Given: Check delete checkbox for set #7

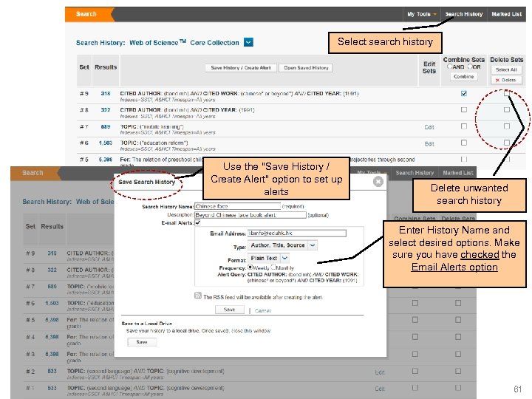Looking at the screenshot, I should point(507,126).
